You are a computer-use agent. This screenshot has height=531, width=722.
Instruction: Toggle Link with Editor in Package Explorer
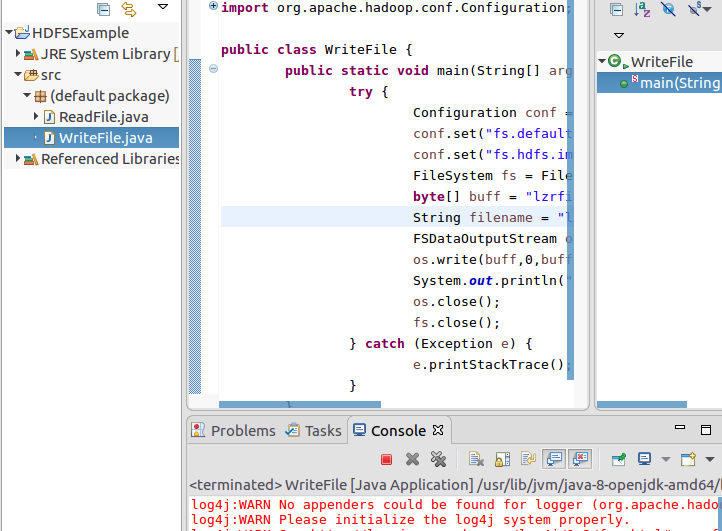pyautogui.click(x=129, y=9)
